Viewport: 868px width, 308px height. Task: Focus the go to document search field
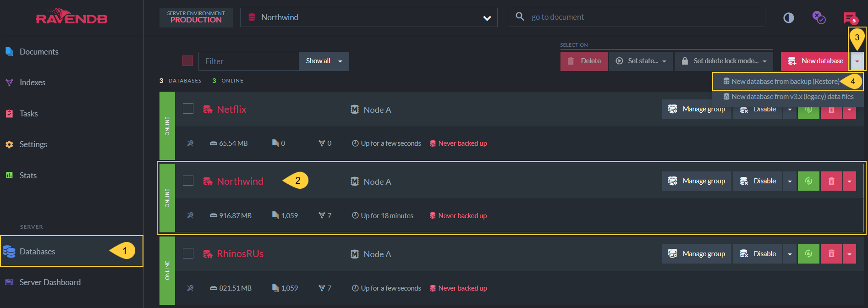[x=637, y=17]
